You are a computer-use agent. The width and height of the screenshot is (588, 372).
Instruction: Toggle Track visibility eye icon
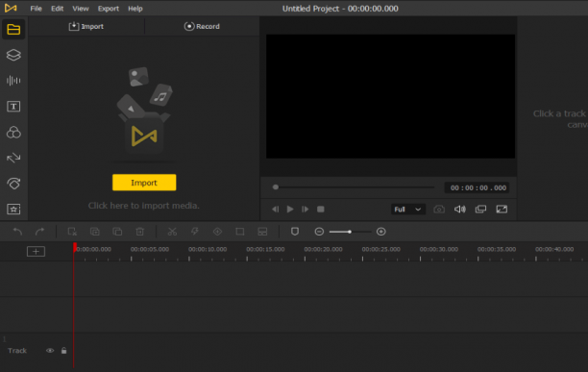click(x=50, y=351)
